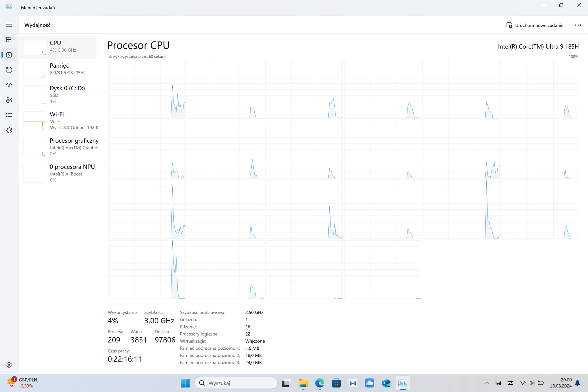The width and height of the screenshot is (588, 392).
Task: Select Dysk 0 (C: D:) entry
Action: tap(58, 95)
